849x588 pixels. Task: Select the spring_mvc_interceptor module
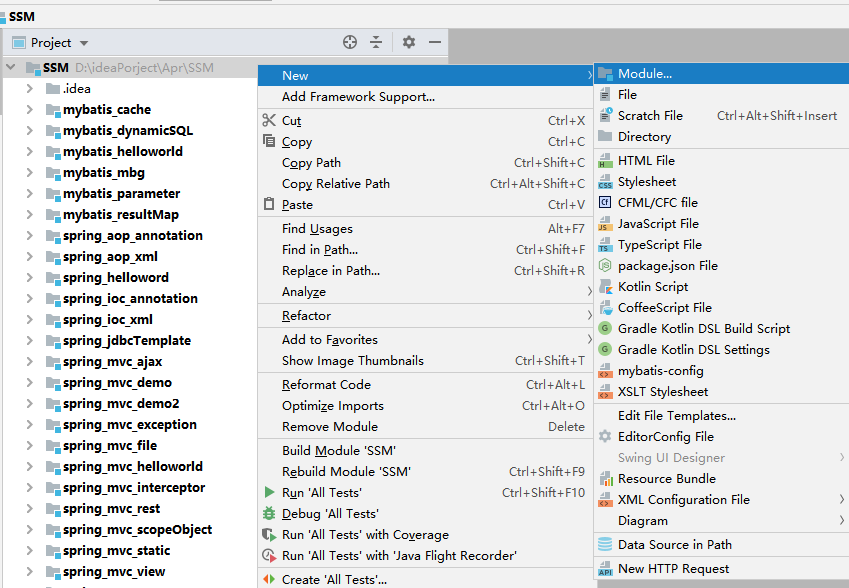134,488
